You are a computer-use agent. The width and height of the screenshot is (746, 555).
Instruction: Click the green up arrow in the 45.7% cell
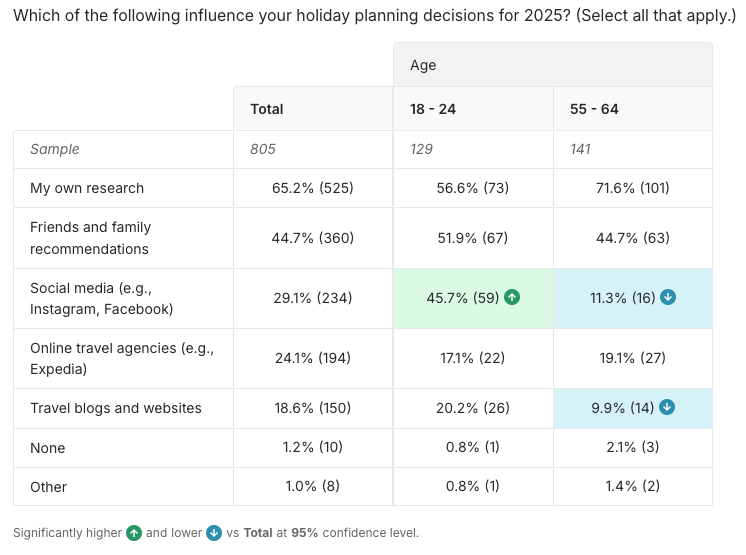point(512,298)
